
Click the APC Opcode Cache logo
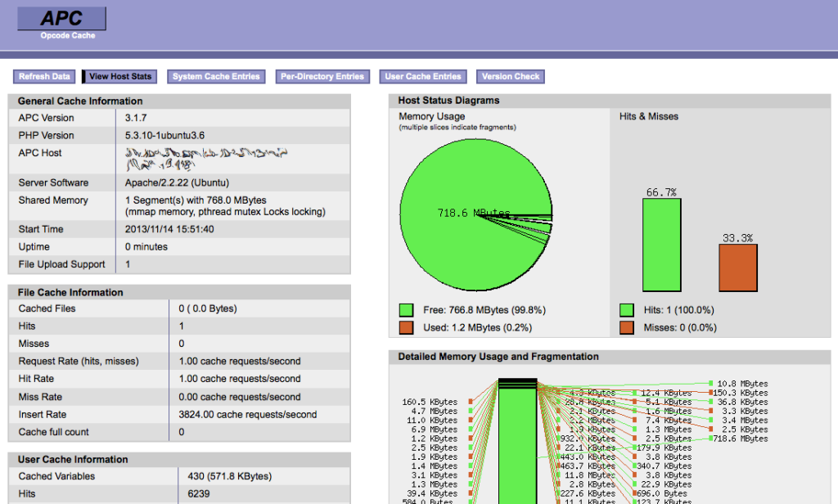coord(62,24)
